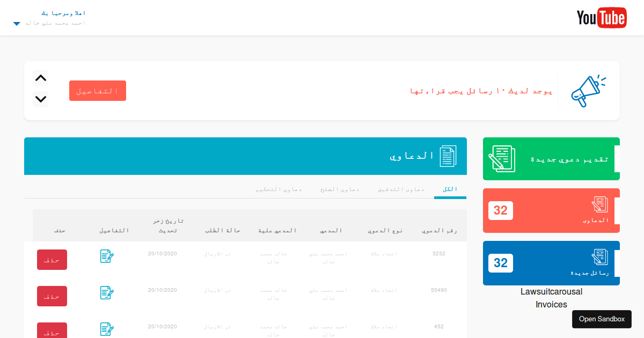
Task: Open details icon for lawsuit 55490
Action: 106,293
